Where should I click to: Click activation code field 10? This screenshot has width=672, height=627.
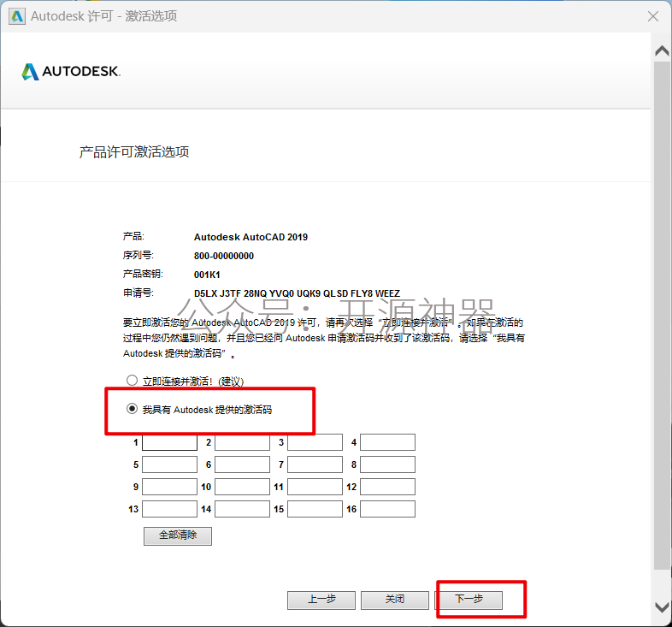[242, 487]
